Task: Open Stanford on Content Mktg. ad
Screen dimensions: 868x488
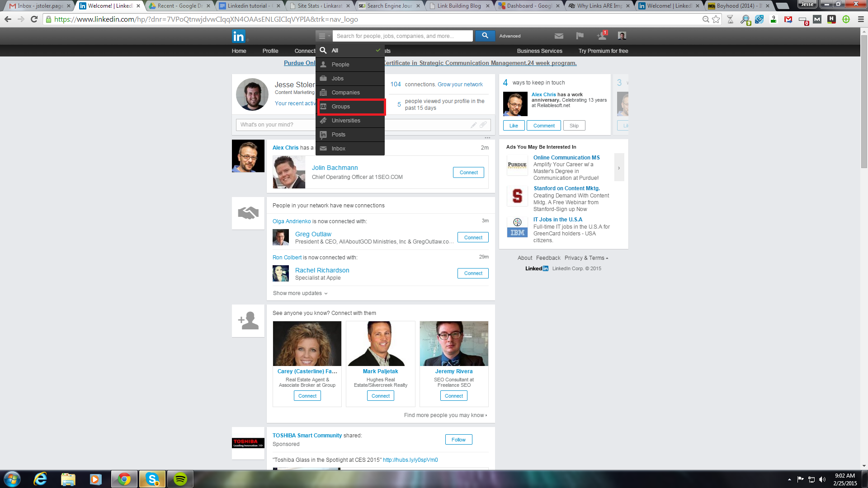Action: click(x=566, y=188)
